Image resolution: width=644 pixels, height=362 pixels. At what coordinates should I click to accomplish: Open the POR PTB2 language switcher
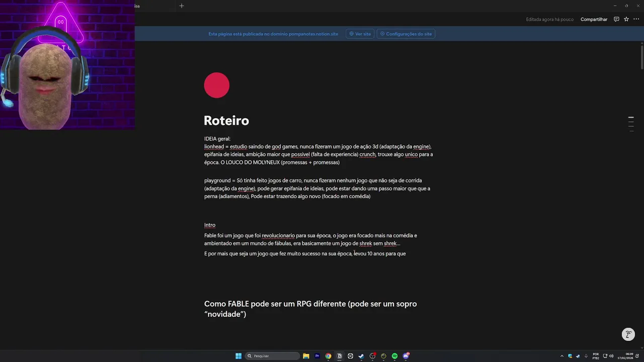(x=596, y=356)
